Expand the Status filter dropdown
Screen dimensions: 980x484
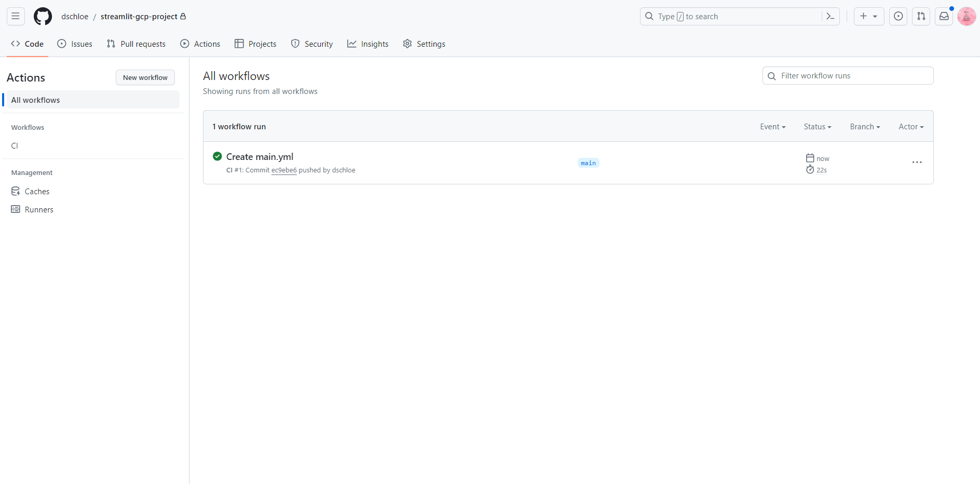pos(818,127)
